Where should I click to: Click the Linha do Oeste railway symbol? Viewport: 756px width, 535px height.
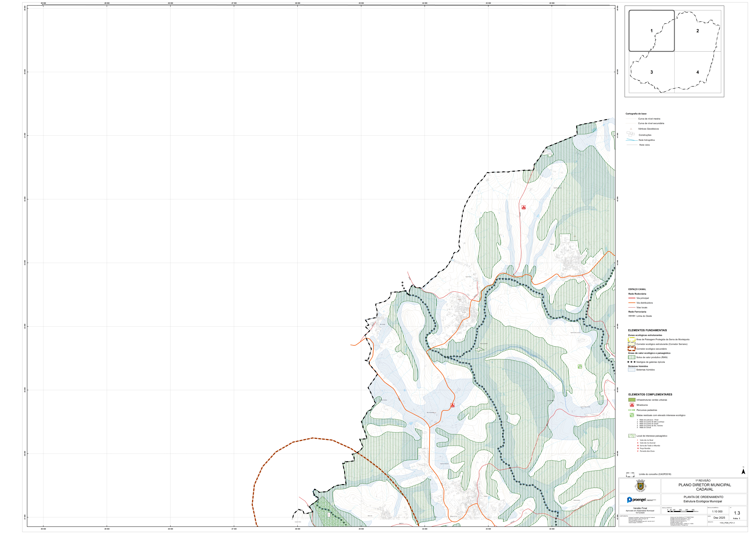(632, 316)
